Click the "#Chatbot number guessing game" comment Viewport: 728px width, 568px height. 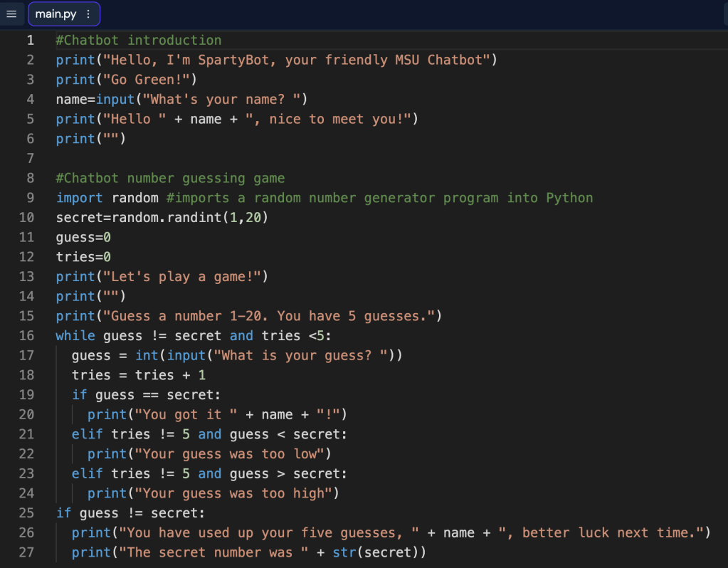[x=170, y=179]
